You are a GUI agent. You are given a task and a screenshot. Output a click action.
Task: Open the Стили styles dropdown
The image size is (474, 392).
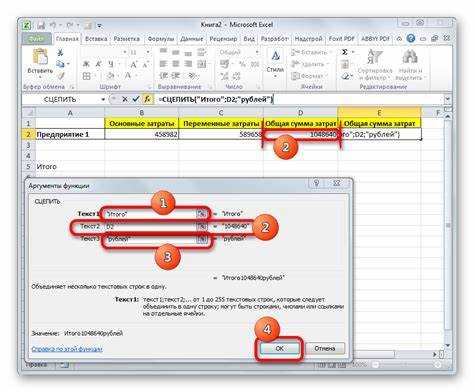pos(275,63)
